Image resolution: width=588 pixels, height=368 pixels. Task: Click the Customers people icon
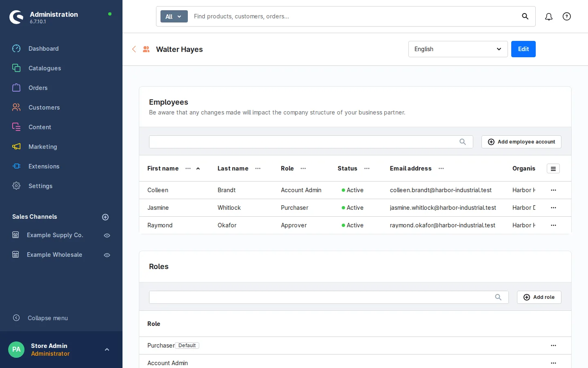[16, 108]
